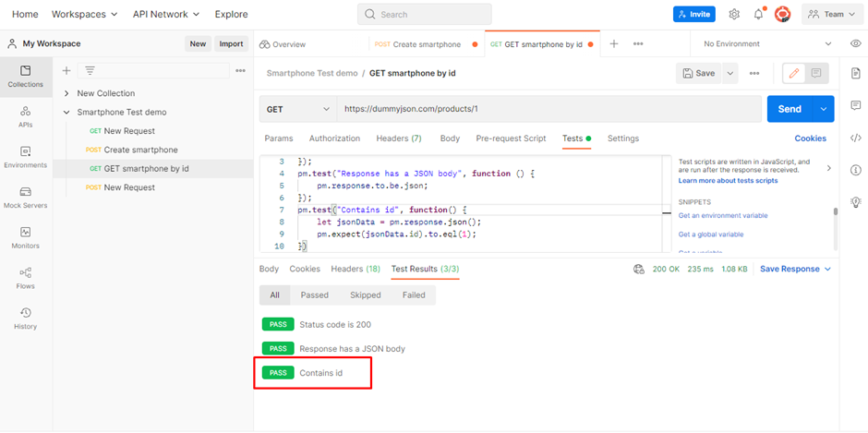Open the lightbulb icon in right sidebar
Viewport: 868px width, 433px height.
856,201
